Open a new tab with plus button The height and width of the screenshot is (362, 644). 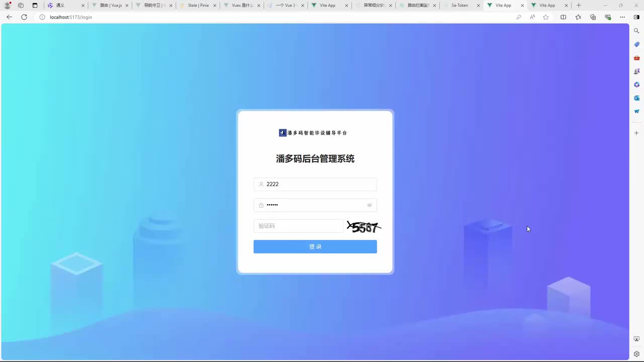click(579, 6)
